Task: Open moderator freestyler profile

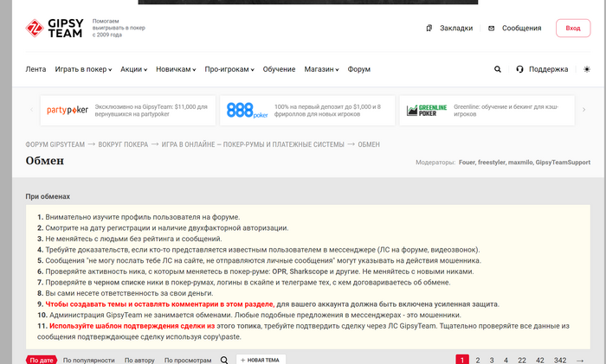Action: 491,163
